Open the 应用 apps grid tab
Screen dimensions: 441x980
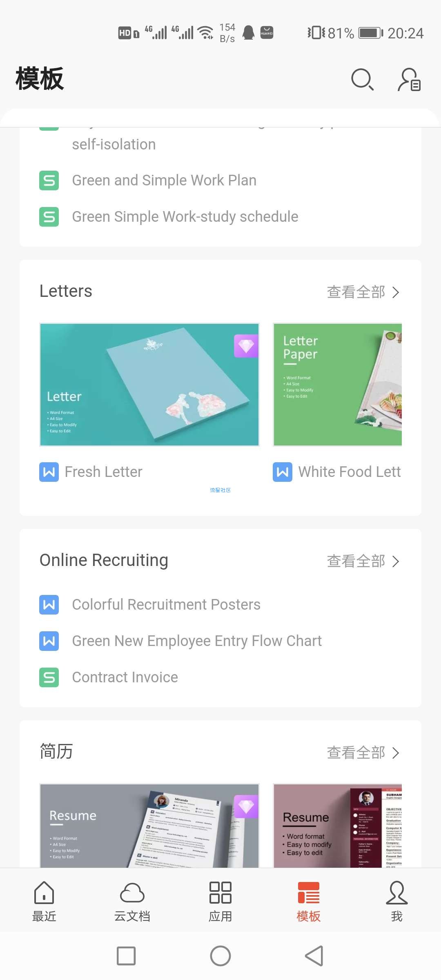(220, 901)
